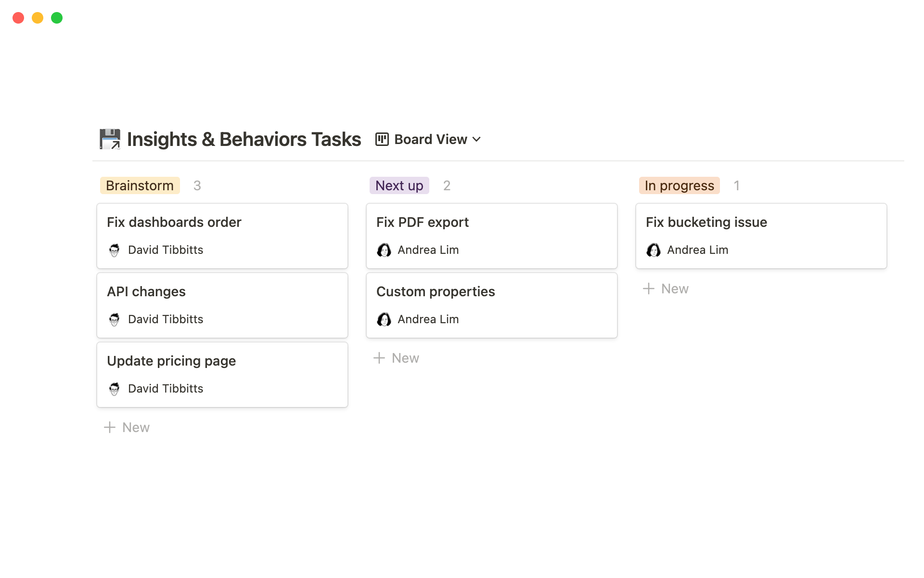The height and width of the screenshot is (578, 924).
Task: Click David Tibbitts avatar on API changes card
Action: coord(114,319)
